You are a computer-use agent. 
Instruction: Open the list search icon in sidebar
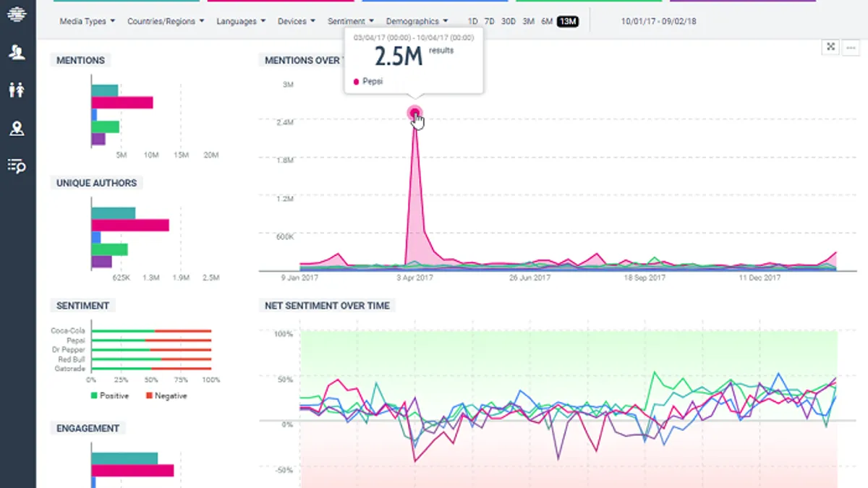[17, 166]
